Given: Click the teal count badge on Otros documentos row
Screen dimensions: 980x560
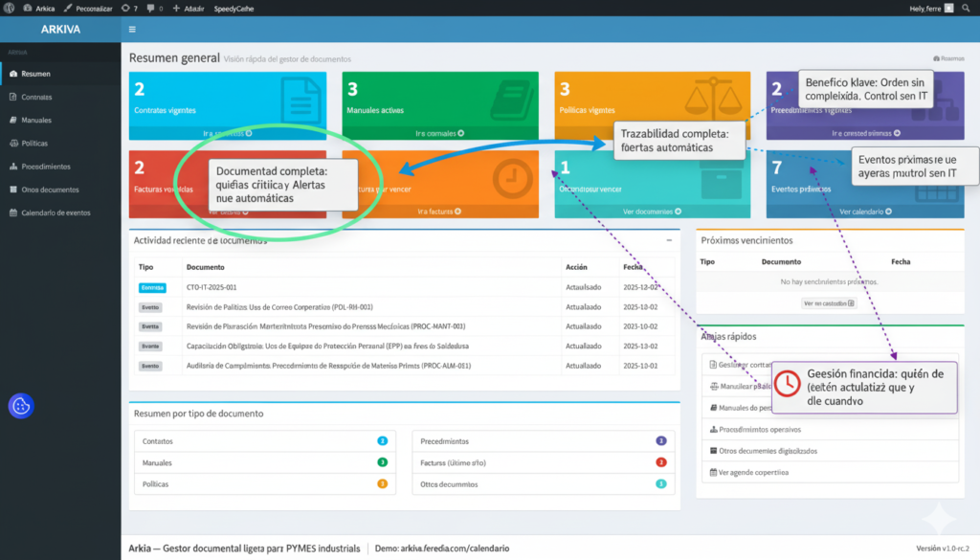Looking at the screenshot, I should click(x=660, y=483).
